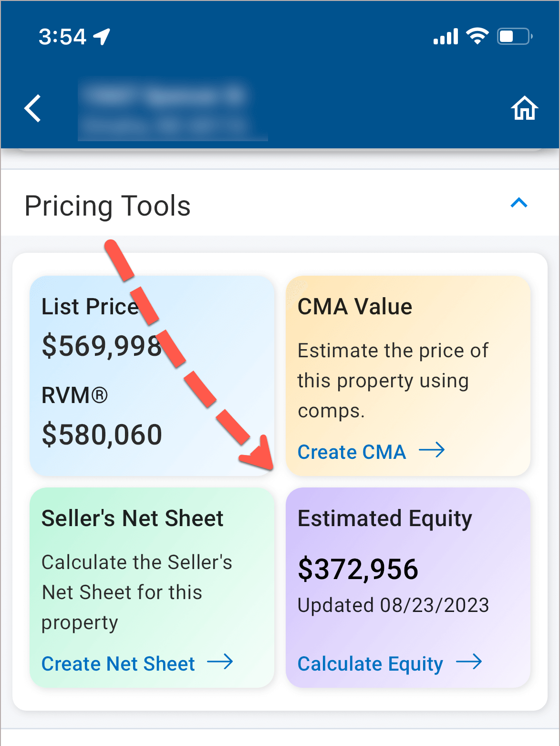Image resolution: width=560 pixels, height=746 pixels.
Task: Tap the RVM® value $580,060
Action: tap(102, 435)
